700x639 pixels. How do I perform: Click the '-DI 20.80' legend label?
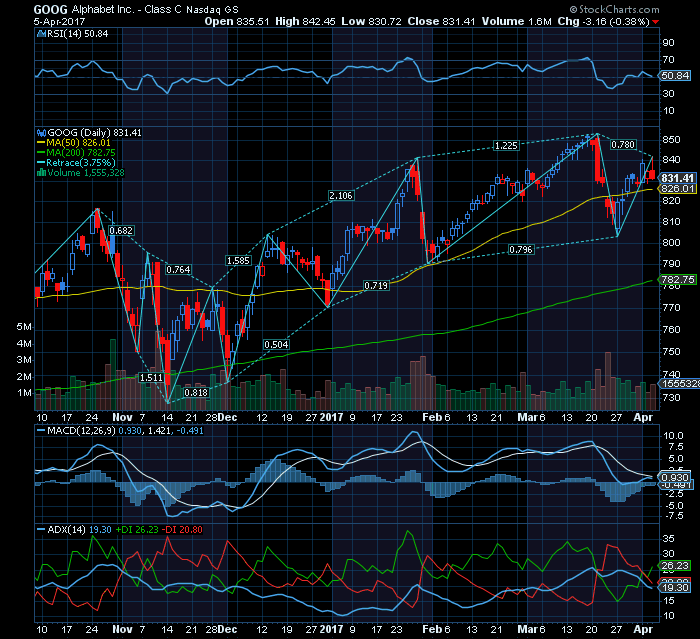point(182,530)
